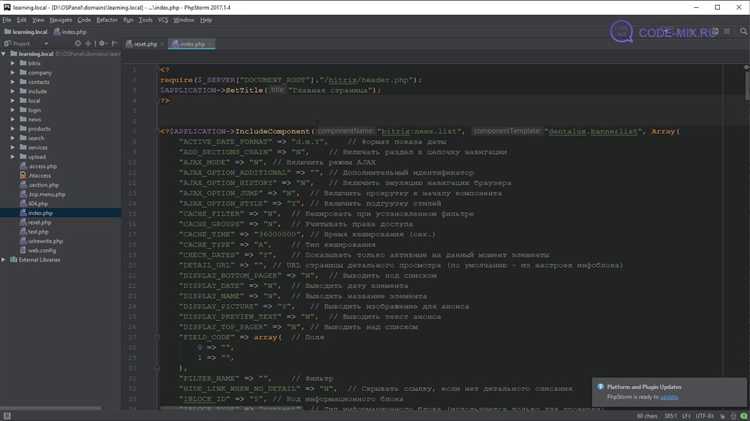Switch to the index.php editor tab
Image resolution: width=750 pixels, height=421 pixels.
tap(192, 44)
